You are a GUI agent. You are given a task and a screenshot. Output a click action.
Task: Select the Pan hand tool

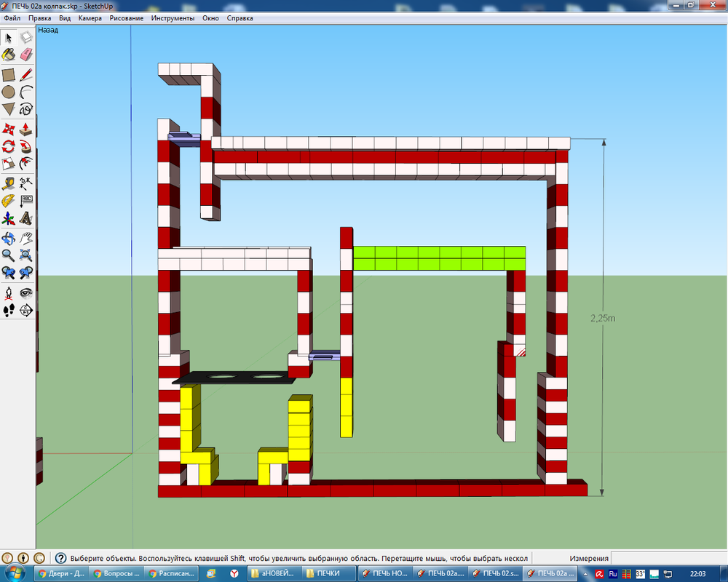(x=24, y=236)
